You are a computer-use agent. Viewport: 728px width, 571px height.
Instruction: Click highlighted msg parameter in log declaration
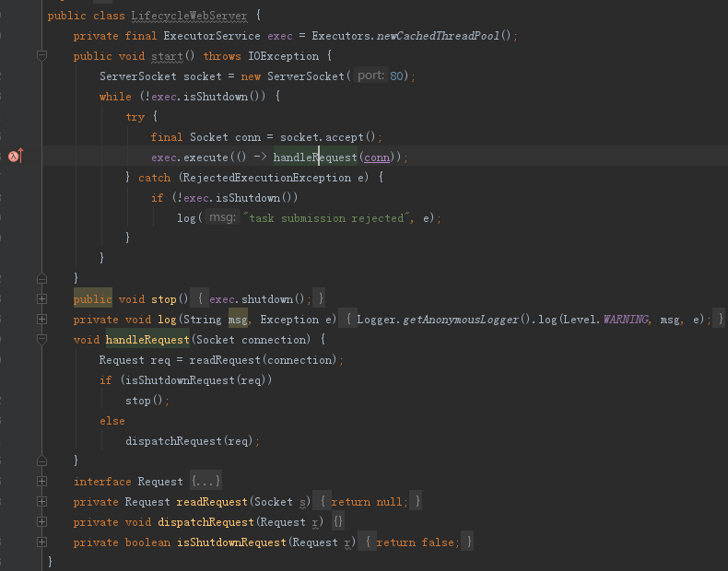[238, 320]
